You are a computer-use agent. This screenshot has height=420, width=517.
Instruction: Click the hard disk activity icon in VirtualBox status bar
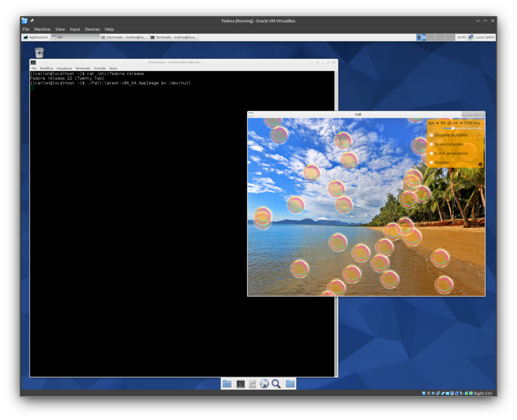(x=424, y=393)
